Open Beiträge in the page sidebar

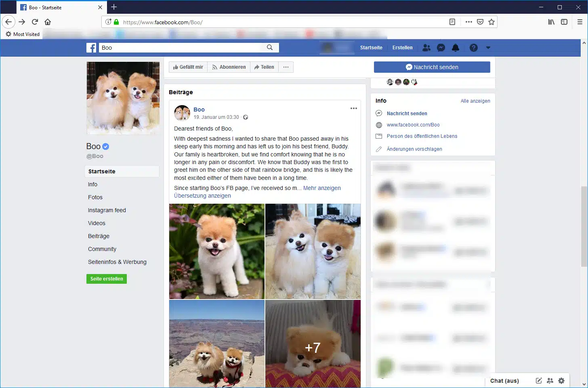(99, 236)
